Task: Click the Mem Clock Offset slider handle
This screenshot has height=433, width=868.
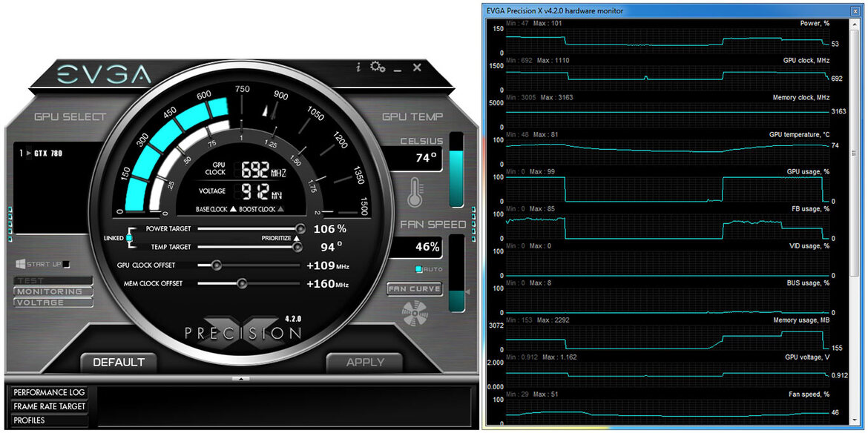Action: pos(241,284)
